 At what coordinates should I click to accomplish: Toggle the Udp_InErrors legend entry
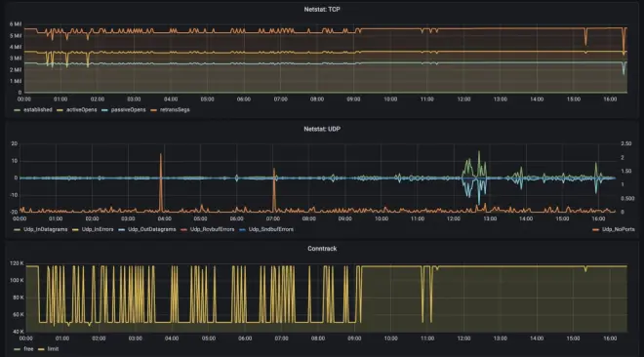(x=98, y=229)
